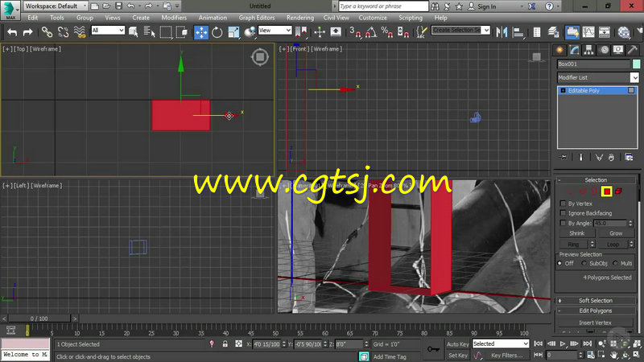This screenshot has height=362, width=644.
Task: Open the Customize menu
Action: pyautogui.click(x=373, y=18)
